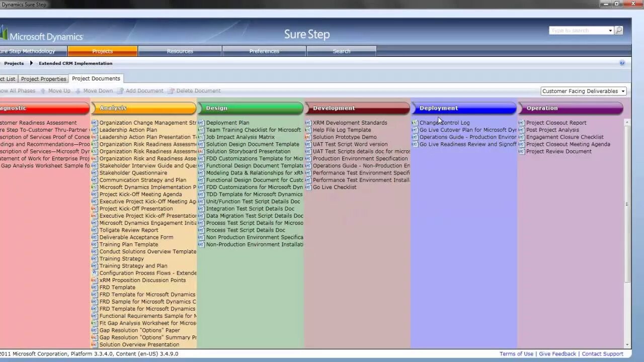Click the icon beside Stakeholder Questionnaire
644x362 pixels.
point(95,173)
